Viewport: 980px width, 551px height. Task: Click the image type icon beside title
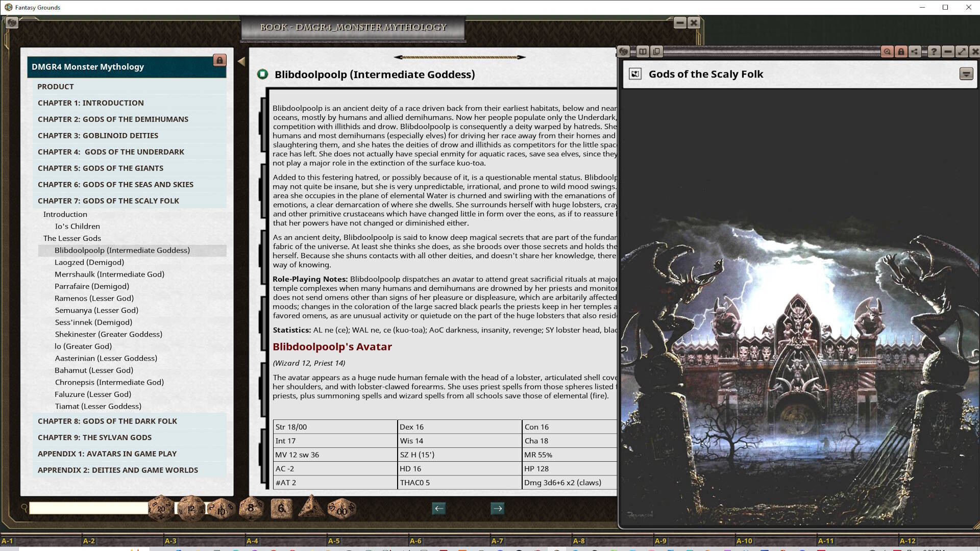[635, 74]
